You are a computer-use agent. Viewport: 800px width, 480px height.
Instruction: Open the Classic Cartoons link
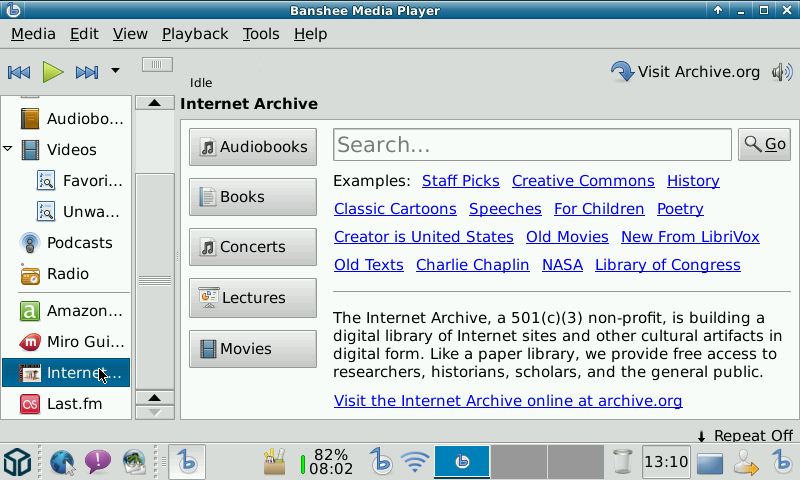[x=395, y=209]
